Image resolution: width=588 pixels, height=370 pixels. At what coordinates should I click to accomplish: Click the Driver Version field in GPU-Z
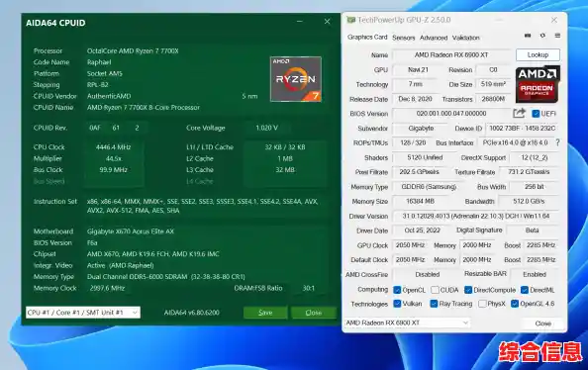476,216
